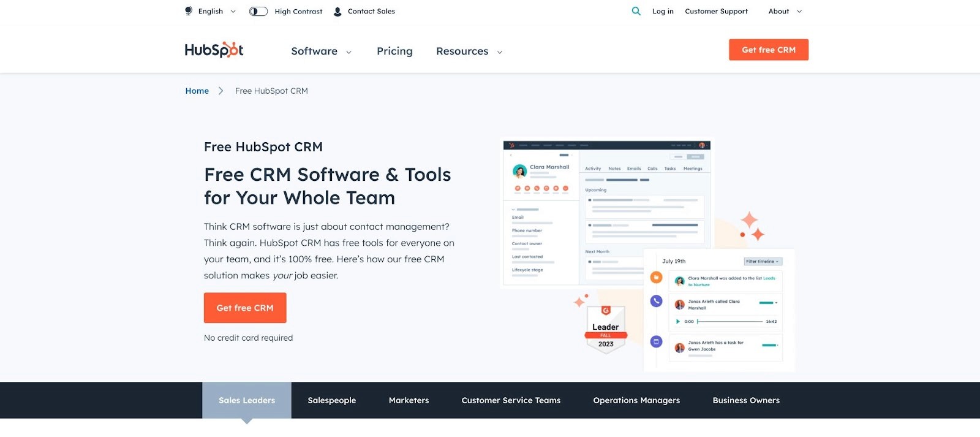980x437 pixels.
Task: Play the call recording in timeline
Action: 677,321
